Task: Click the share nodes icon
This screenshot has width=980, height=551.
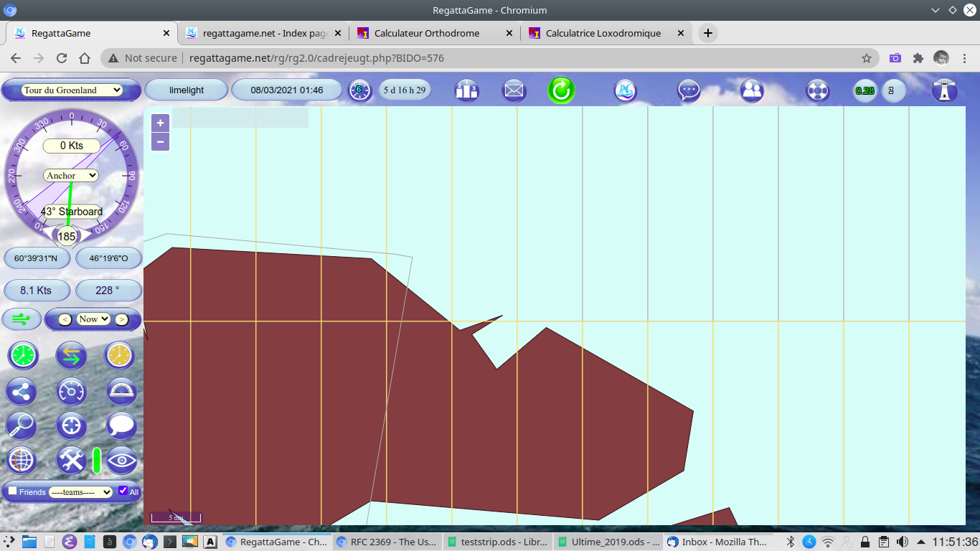Action: (22, 392)
